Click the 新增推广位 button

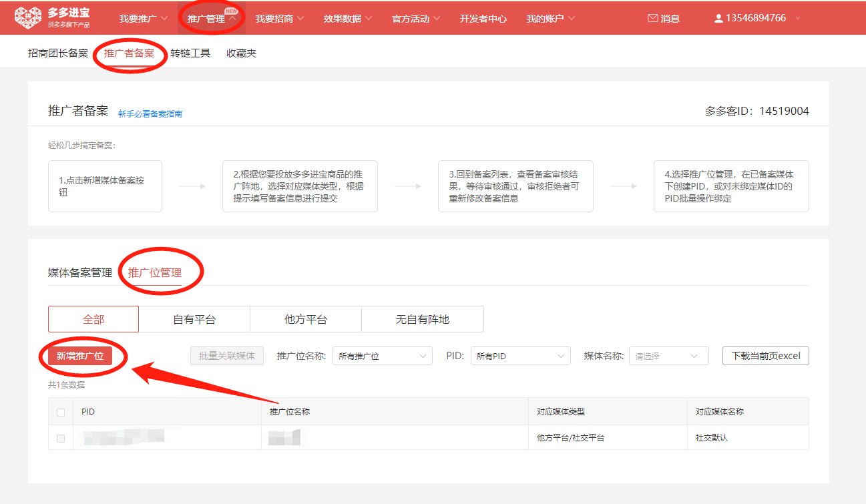pyautogui.click(x=80, y=356)
